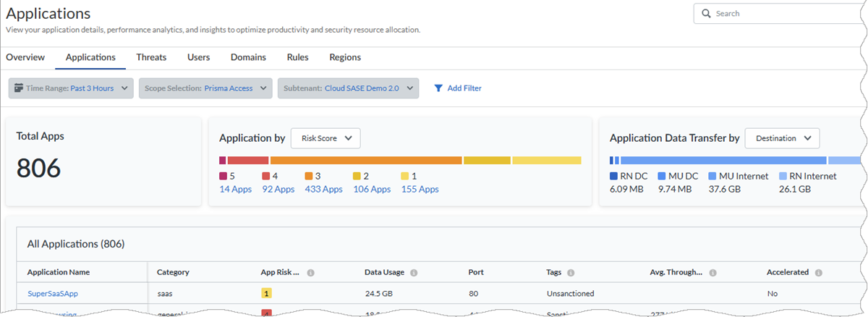Click info icon beside App Risk column
The image size is (868, 317).
click(310, 273)
